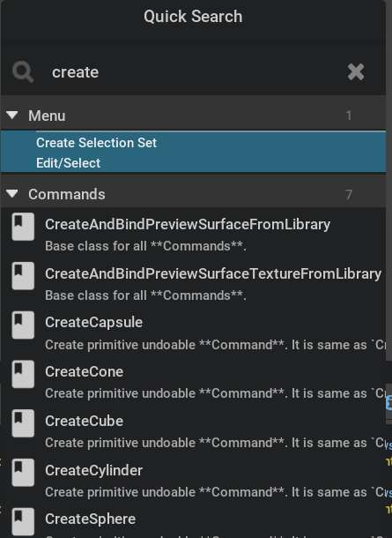Image resolution: width=392 pixels, height=538 pixels.
Task: Clear the search text with the X icon
Action: pos(356,72)
